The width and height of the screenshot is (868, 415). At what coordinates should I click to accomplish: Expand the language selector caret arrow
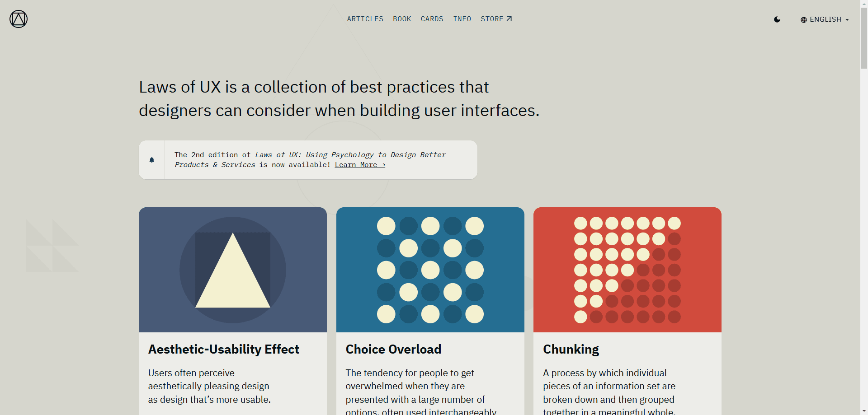pyautogui.click(x=847, y=20)
